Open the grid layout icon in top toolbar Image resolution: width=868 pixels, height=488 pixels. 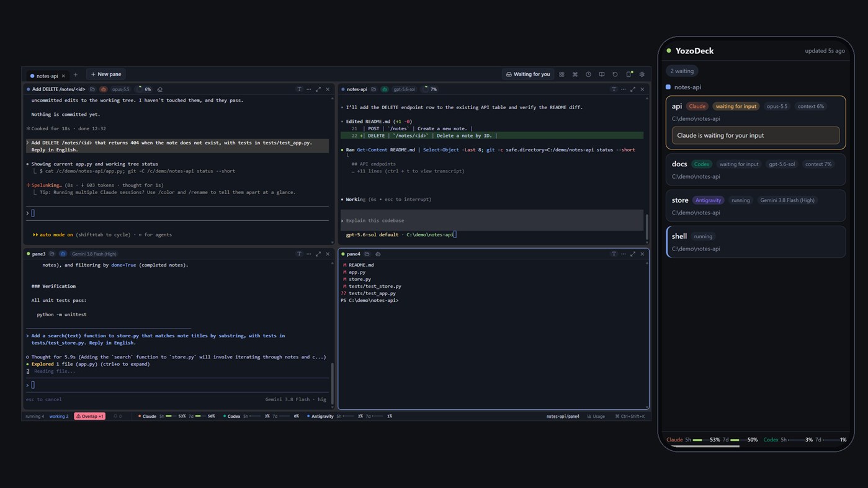pos(562,74)
